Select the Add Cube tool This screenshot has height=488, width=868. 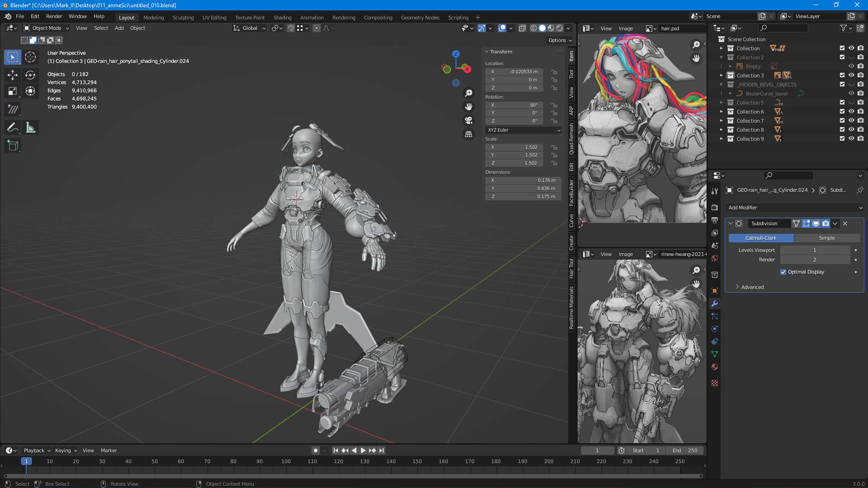12,145
